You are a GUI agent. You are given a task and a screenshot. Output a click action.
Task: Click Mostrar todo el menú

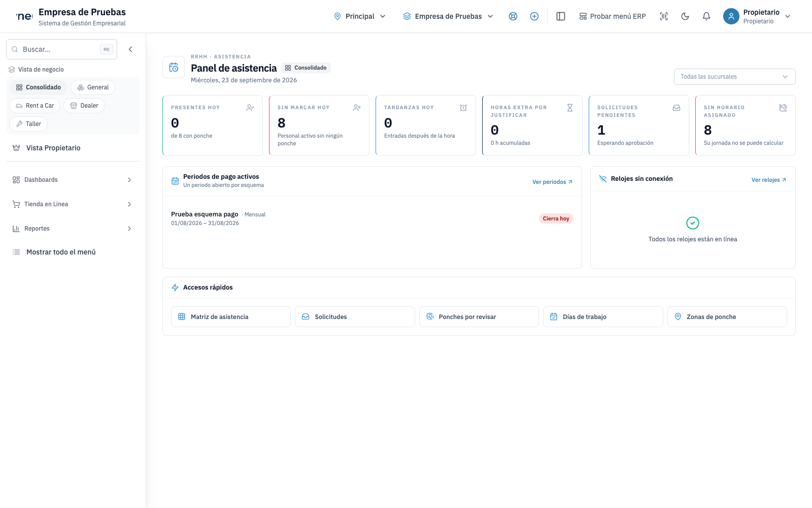click(x=73, y=252)
